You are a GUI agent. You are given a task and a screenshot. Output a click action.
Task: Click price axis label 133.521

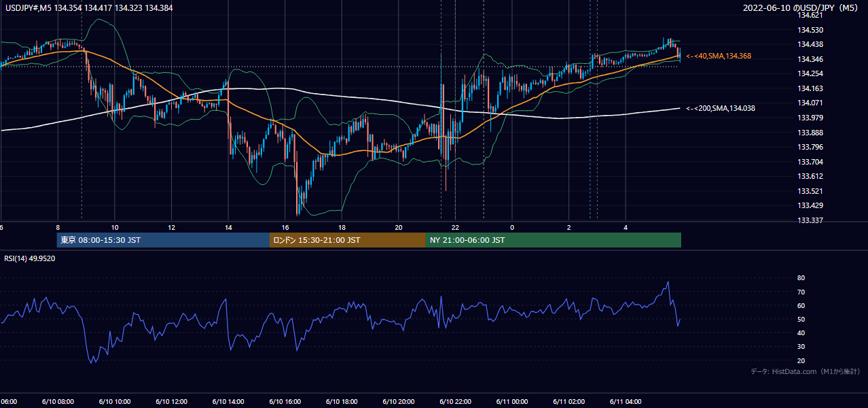click(x=810, y=191)
